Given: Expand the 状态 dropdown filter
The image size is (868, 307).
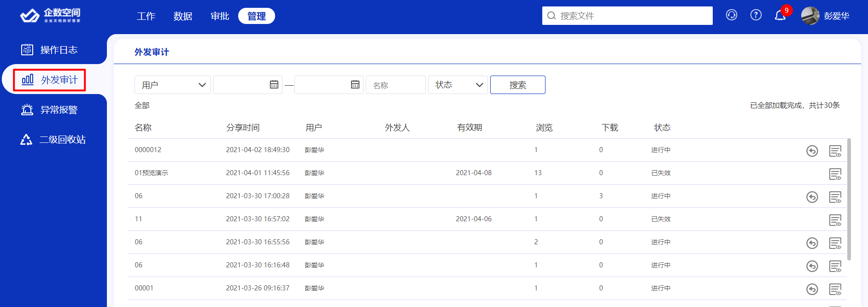Looking at the screenshot, I should [458, 85].
